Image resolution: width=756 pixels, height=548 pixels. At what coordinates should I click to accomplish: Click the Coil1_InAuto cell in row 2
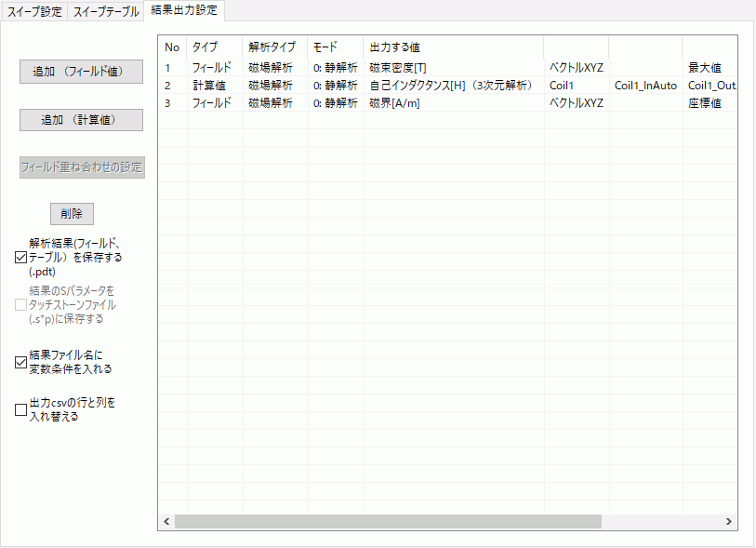pos(645,86)
